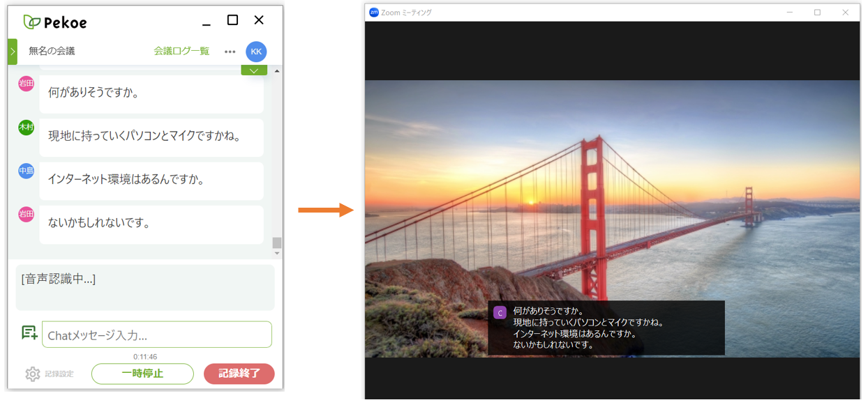The width and height of the screenshot is (868, 407).
Task: Open the three-dot more options menu
Action: tap(230, 52)
